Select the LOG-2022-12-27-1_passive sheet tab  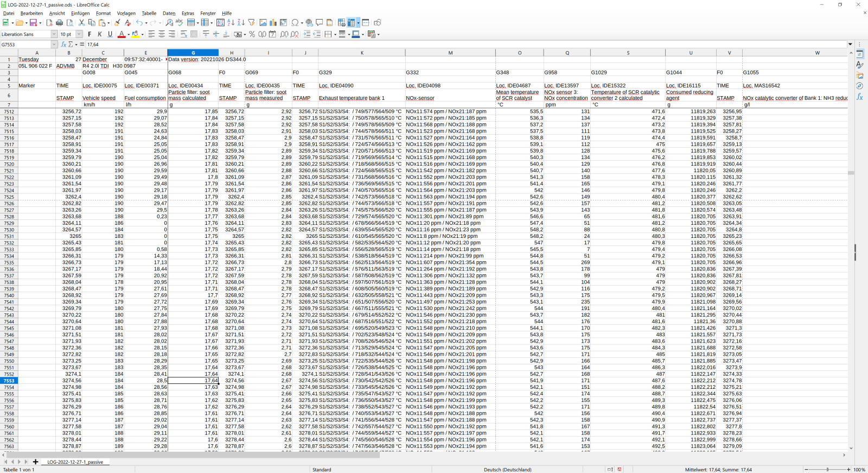pos(75,462)
